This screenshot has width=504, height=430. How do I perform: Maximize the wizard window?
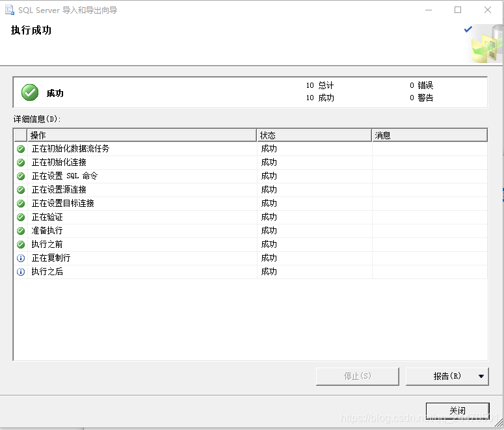tap(458, 10)
